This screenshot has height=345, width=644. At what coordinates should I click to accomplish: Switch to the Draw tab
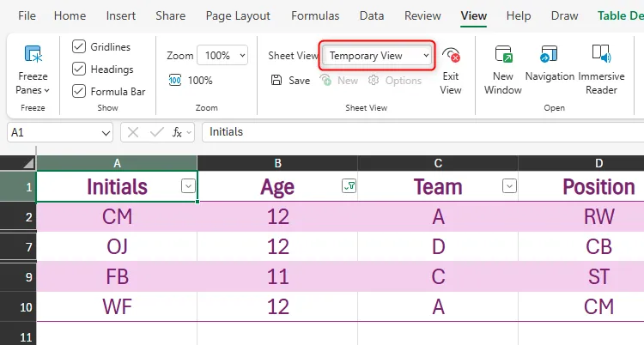tap(565, 15)
